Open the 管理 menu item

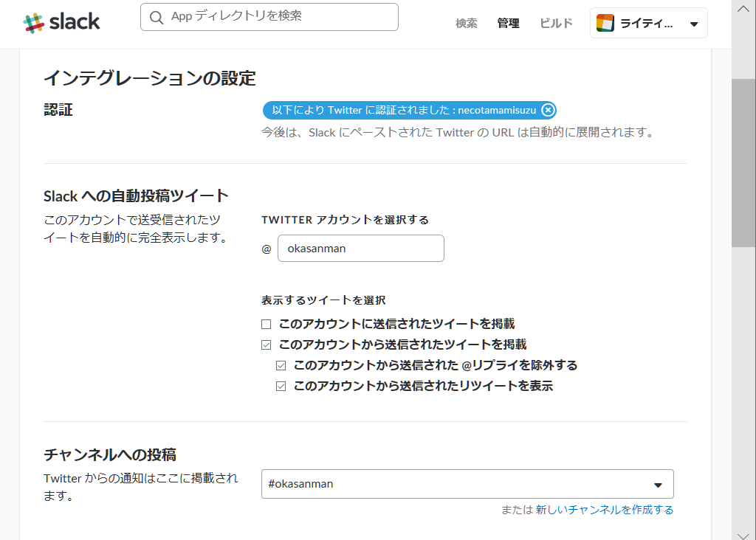pyautogui.click(x=508, y=23)
